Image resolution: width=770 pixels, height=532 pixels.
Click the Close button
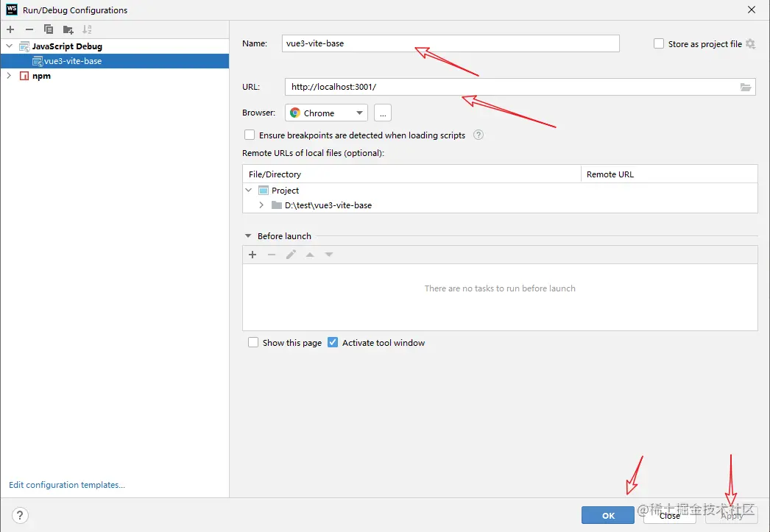click(x=669, y=515)
